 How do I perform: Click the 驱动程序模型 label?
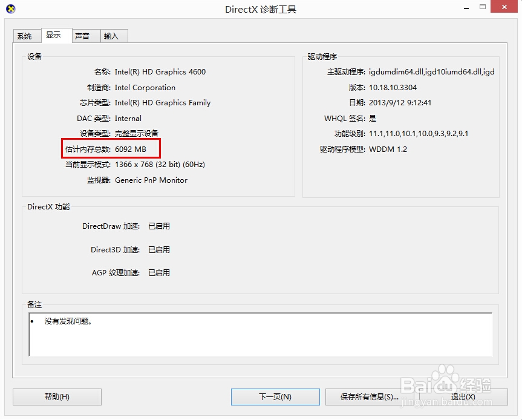pos(342,149)
